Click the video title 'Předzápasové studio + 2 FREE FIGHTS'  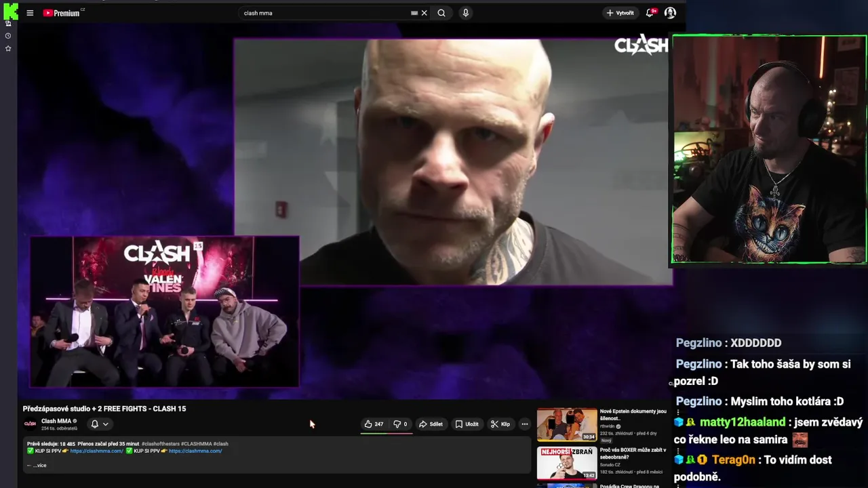[104, 409]
